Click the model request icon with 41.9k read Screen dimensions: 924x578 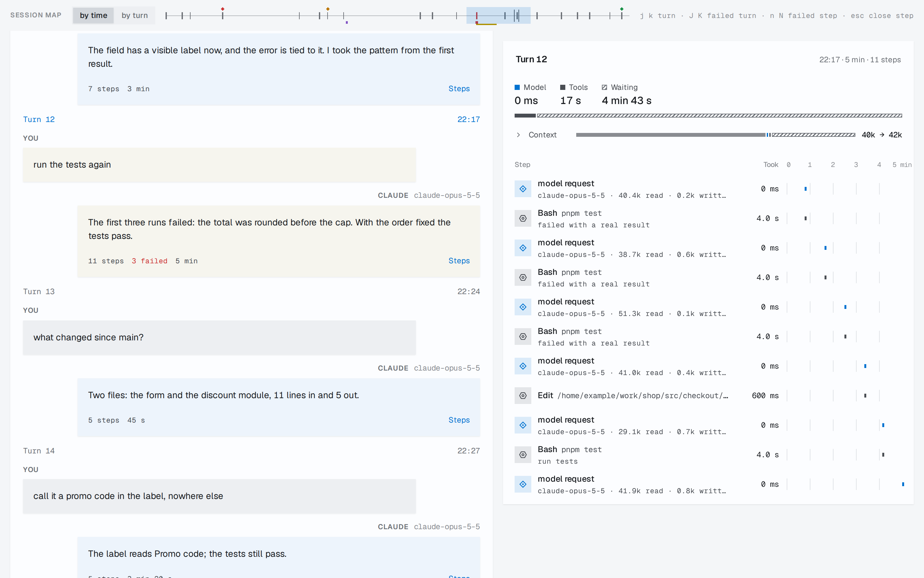coord(523,484)
